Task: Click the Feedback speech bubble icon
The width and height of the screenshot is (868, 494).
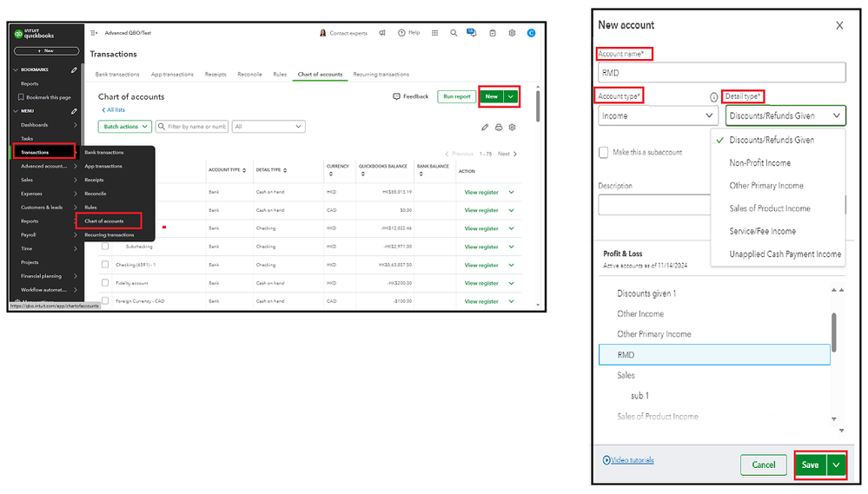Action: coord(396,96)
